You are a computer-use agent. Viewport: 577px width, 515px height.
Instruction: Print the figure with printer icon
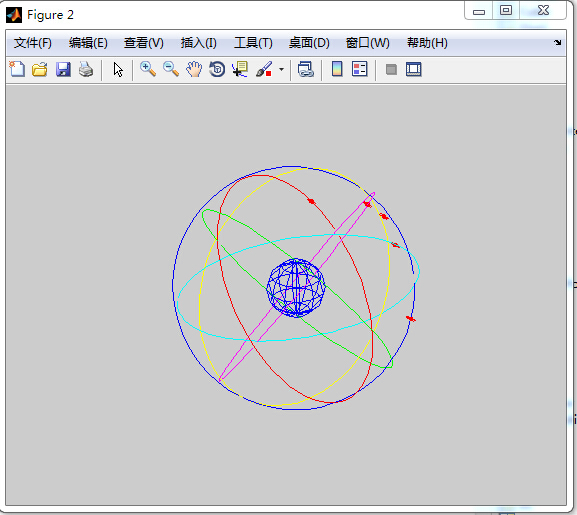[x=86, y=69]
